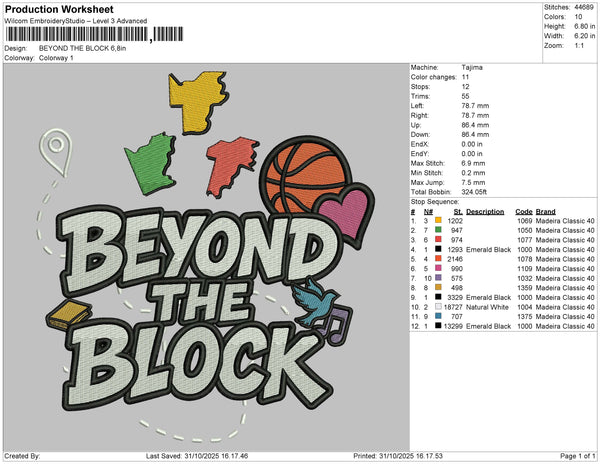This screenshot has height=464, width=600.
Task: Click the black swatch beside stitch count 3329
Action: pyautogui.click(x=438, y=297)
